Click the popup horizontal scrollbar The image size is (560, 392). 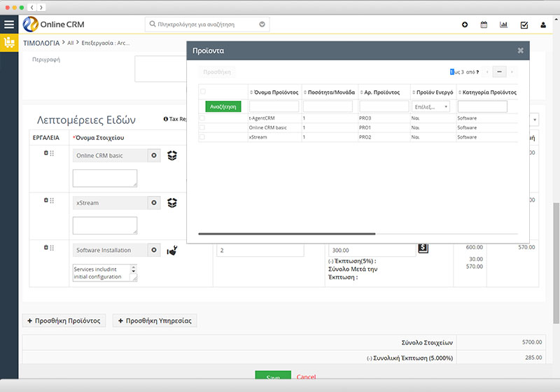287,234
